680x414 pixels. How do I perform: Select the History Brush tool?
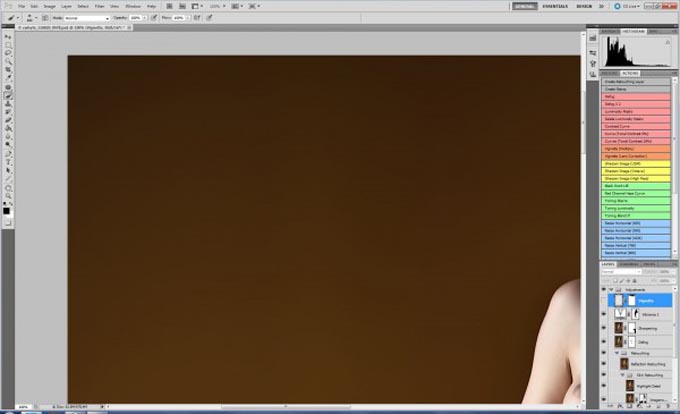point(8,112)
